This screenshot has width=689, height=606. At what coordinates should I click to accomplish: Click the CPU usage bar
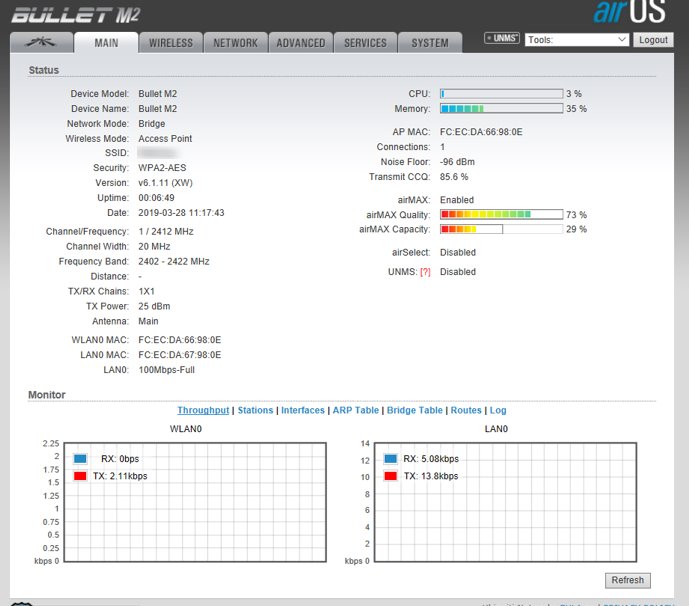[x=501, y=94]
